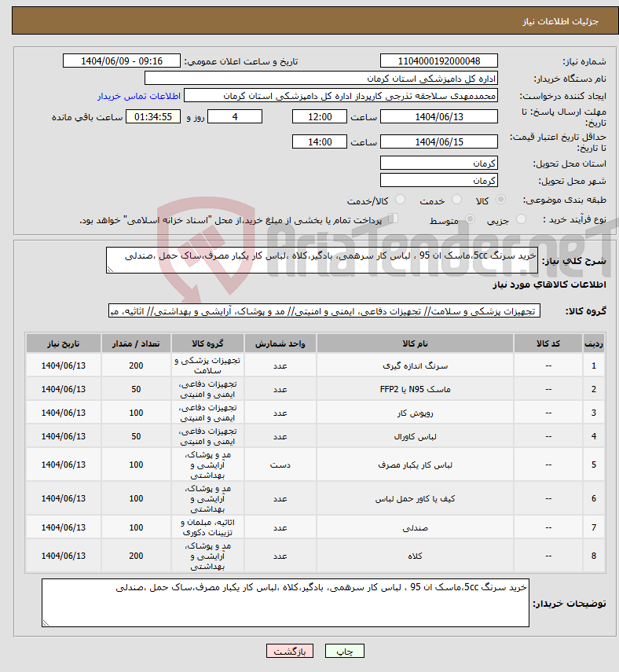Viewport: 619px width, 672px height.
Task: Click the price validity date 1404/06/15 field
Action: (439, 141)
